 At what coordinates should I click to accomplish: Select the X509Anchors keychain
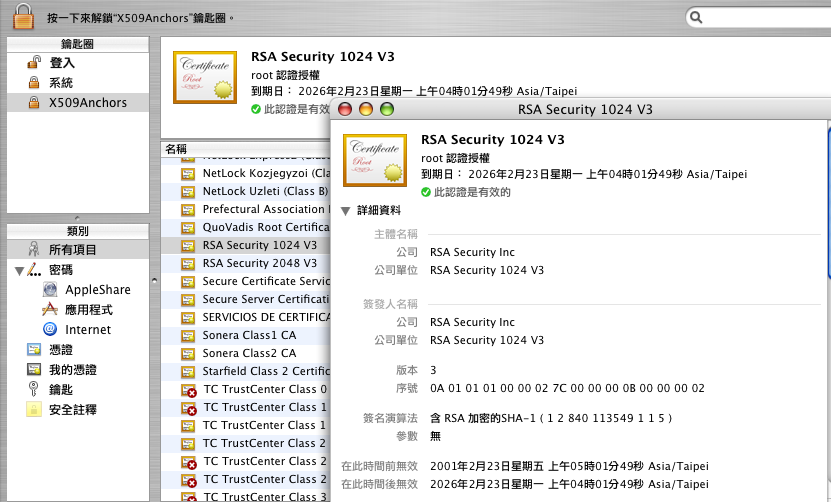tap(78, 102)
